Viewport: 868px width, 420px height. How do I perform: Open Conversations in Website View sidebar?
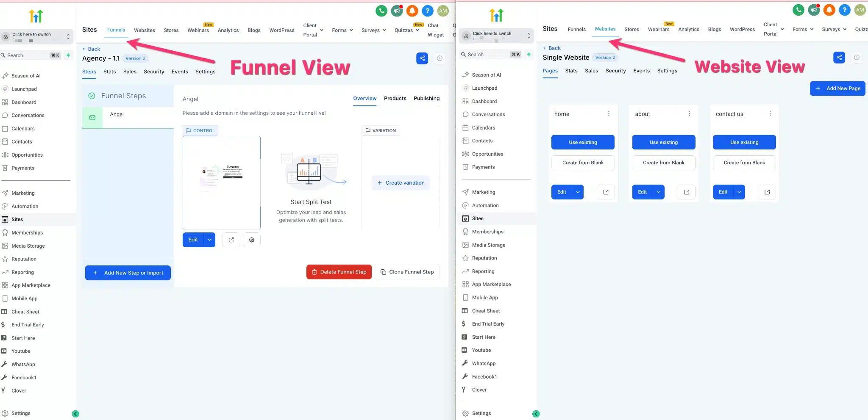point(488,114)
